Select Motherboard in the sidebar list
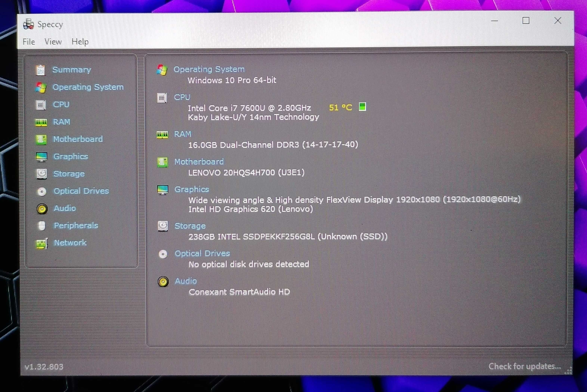This screenshot has width=587, height=392. [x=78, y=139]
